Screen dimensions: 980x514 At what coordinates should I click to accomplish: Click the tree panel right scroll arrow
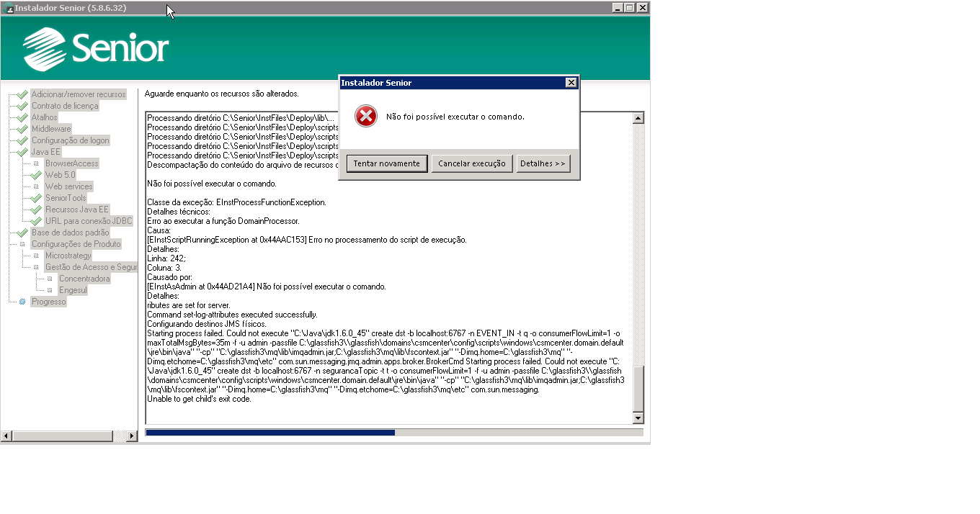(x=131, y=436)
